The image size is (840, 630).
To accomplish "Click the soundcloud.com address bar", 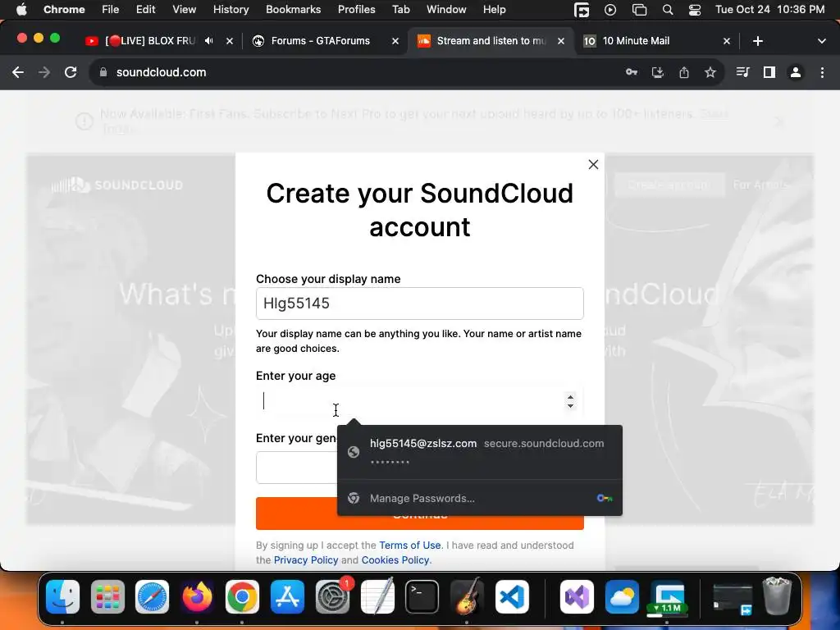I will coord(161,72).
